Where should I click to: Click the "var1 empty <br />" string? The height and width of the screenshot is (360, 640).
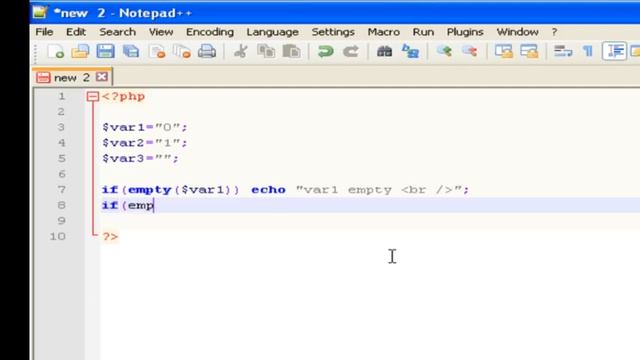coord(380,190)
